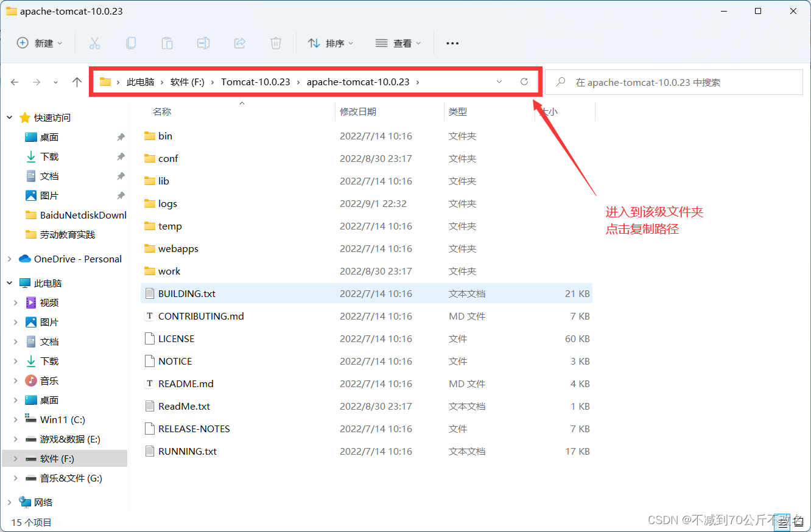Click the Cut icon in the toolbar

click(x=94, y=43)
